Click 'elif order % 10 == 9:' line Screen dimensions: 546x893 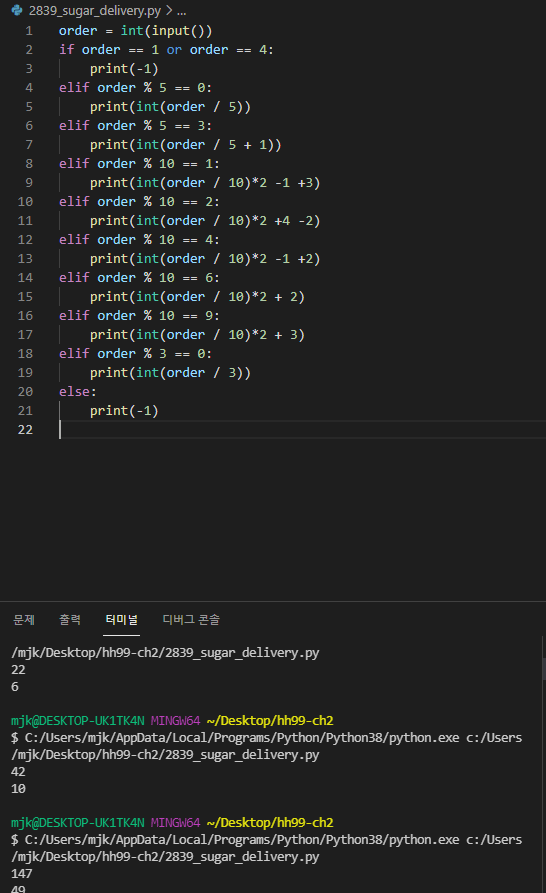click(139, 316)
